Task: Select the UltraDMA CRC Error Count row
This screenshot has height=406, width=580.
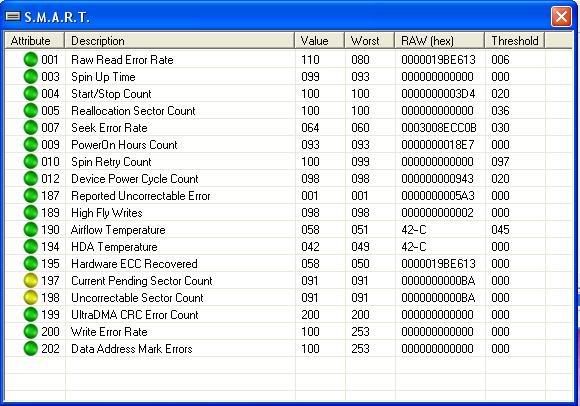Action: point(289,315)
